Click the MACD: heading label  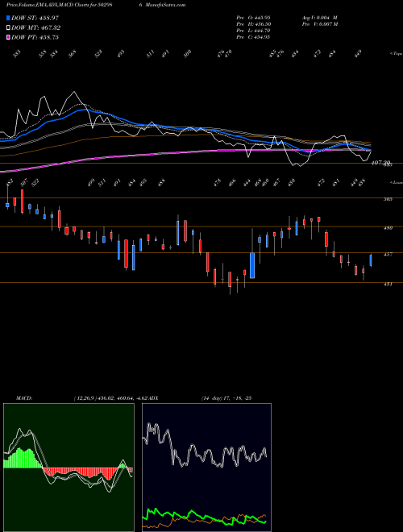[x=23, y=398]
